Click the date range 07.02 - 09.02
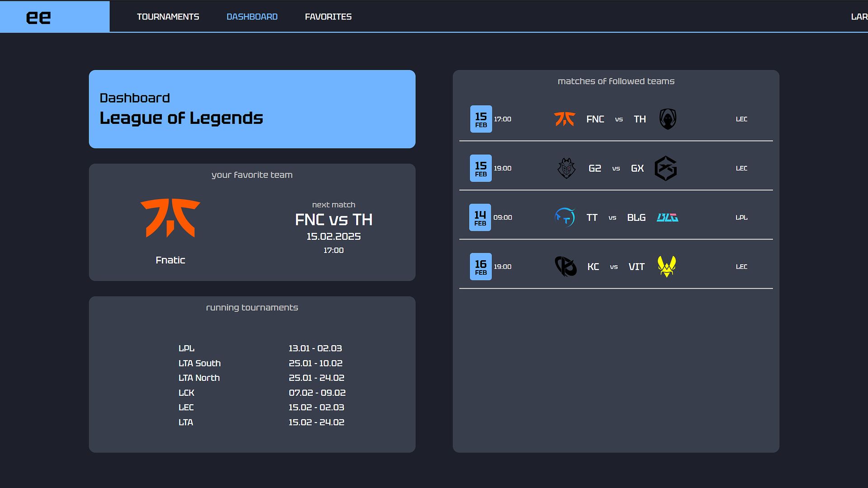 317,393
